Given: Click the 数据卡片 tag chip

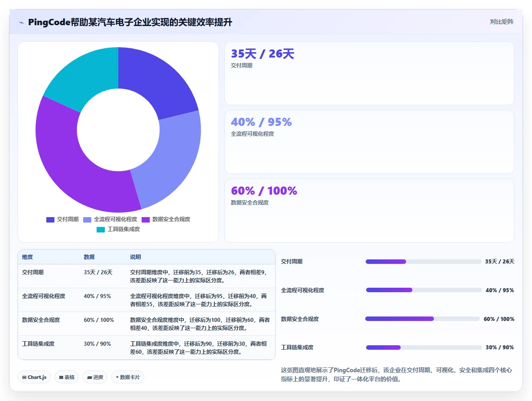Looking at the screenshot, I should click(x=128, y=377).
